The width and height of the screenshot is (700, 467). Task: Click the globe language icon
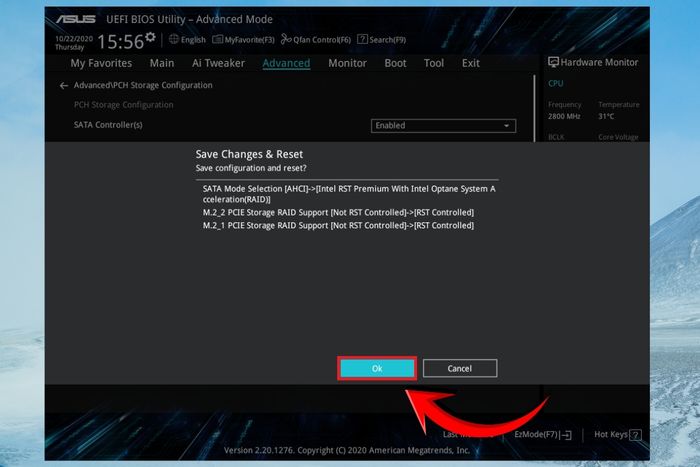(174, 39)
